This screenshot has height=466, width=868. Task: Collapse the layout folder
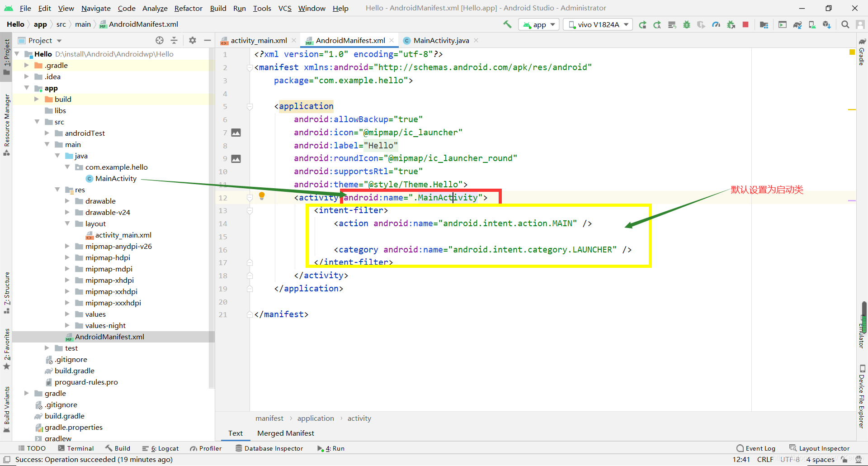[67, 223]
